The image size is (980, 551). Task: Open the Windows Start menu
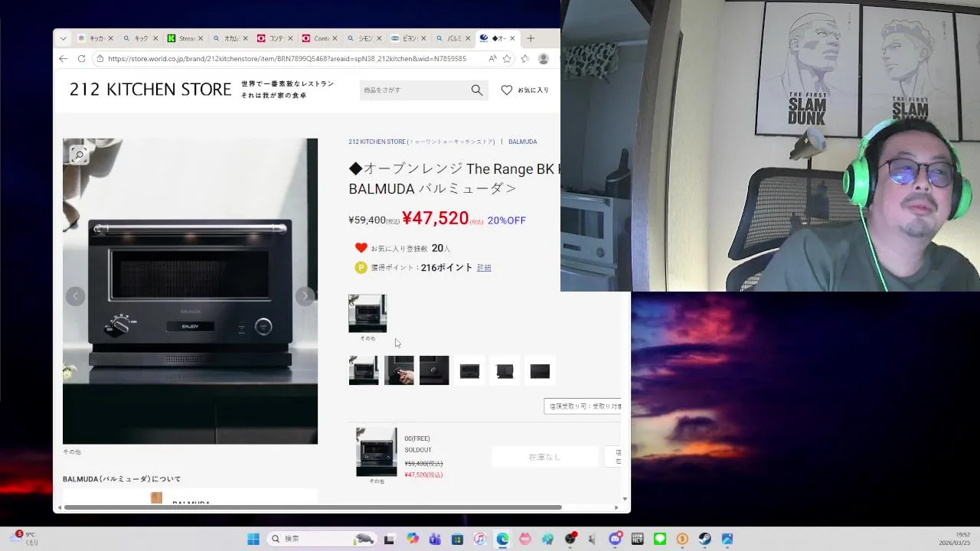(x=253, y=539)
